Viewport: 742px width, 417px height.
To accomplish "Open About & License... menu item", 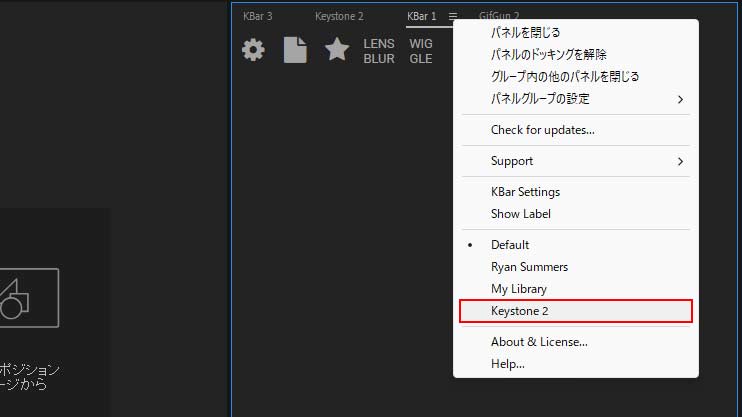I will pyautogui.click(x=575, y=342).
